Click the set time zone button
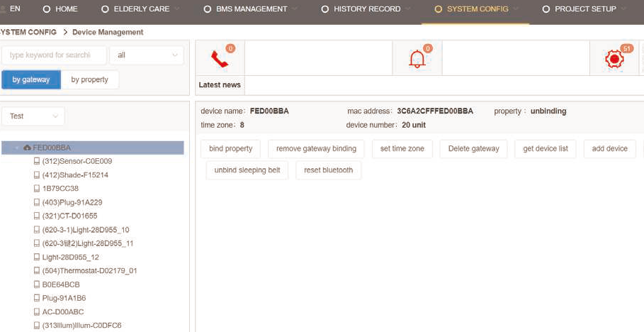Screen dimensions: 644x332 click(x=402, y=149)
